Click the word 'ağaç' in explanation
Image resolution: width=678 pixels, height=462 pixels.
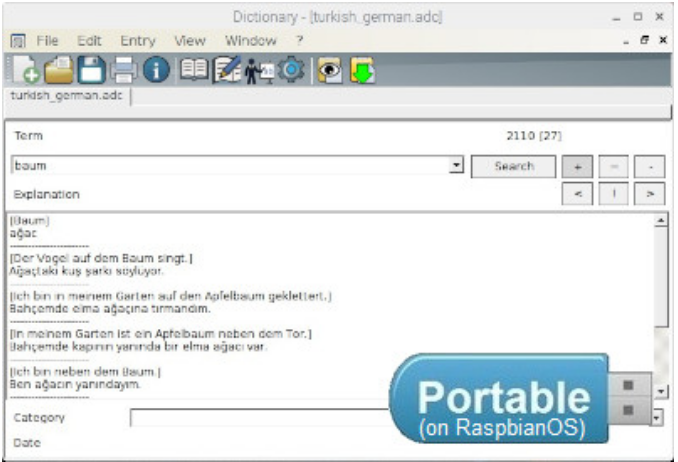[x=23, y=234]
